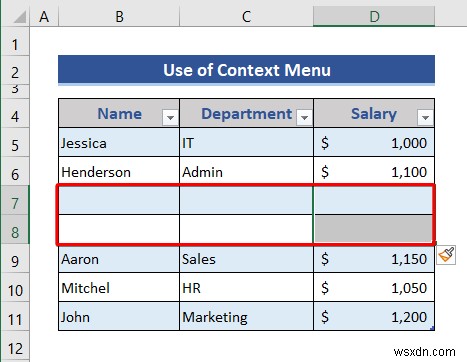
Task: Select row 9 header
Action: pos(15,259)
